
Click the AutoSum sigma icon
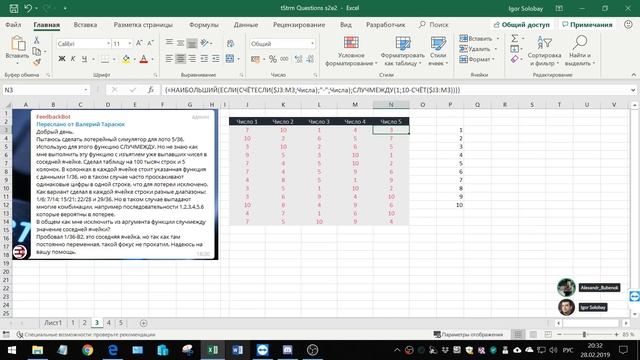pyautogui.click(x=514, y=38)
